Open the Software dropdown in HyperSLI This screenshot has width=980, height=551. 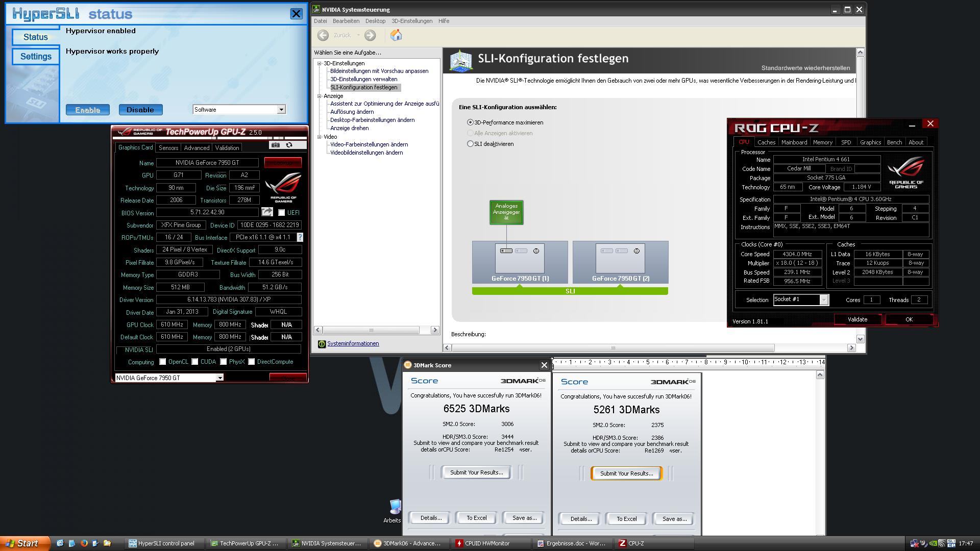(x=281, y=110)
